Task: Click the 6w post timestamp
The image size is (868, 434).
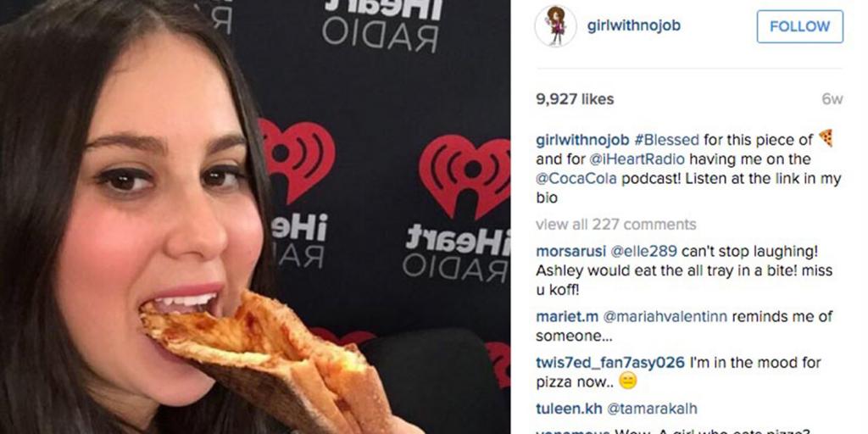Action: (832, 100)
